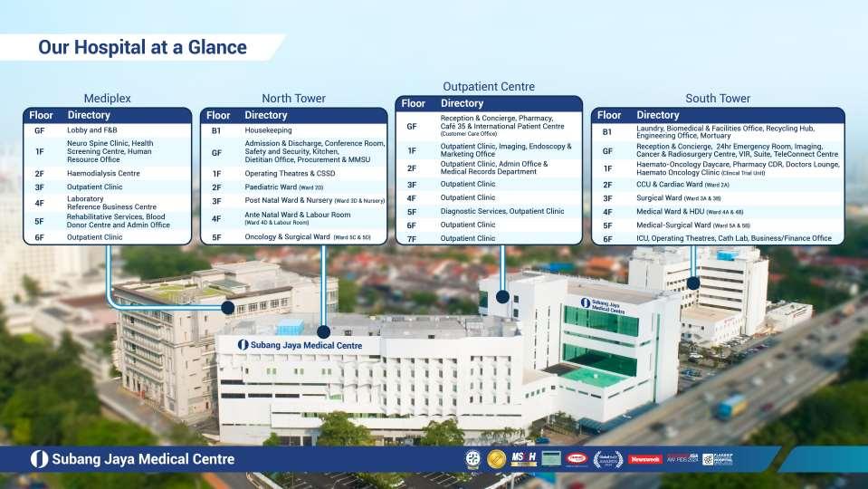Click 'Laboratory Reference Business Centre' in Mediplex 4F

tap(112, 203)
